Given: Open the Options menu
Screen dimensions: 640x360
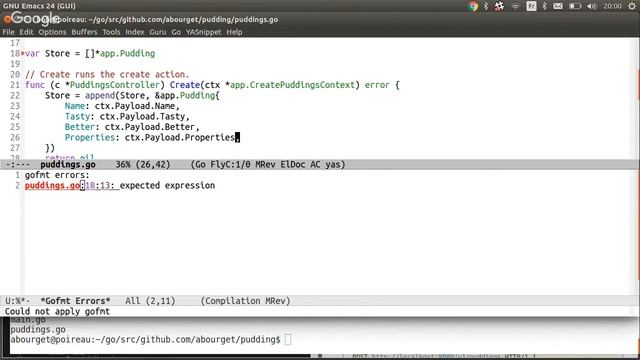Looking at the screenshot, I should coord(52,32).
